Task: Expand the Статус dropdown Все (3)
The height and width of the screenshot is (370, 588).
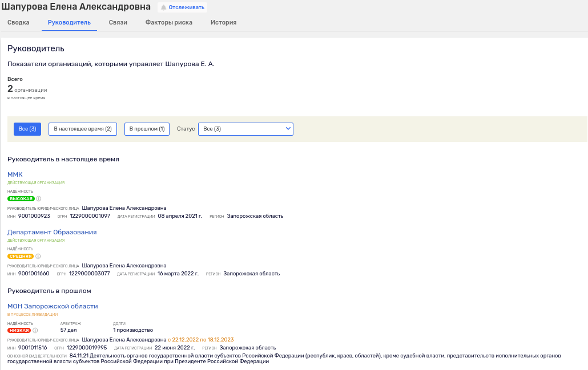Action: tap(245, 129)
